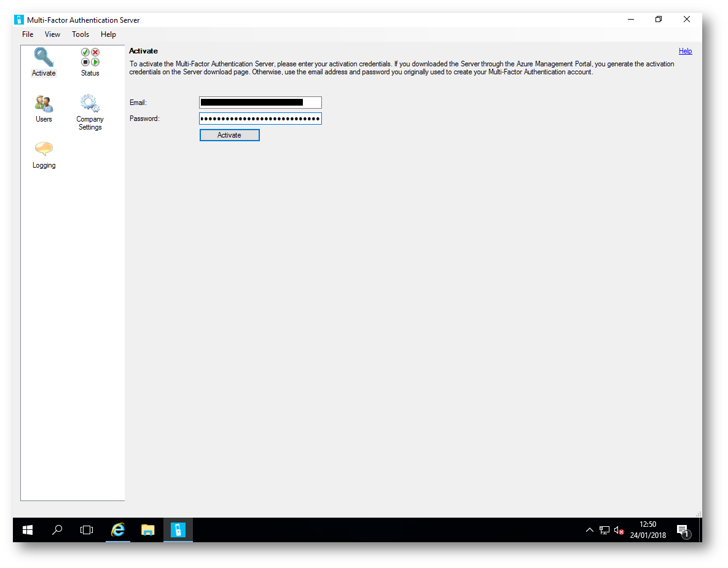Select the MFA Server taskbar icon
728x568 pixels.
(178, 530)
